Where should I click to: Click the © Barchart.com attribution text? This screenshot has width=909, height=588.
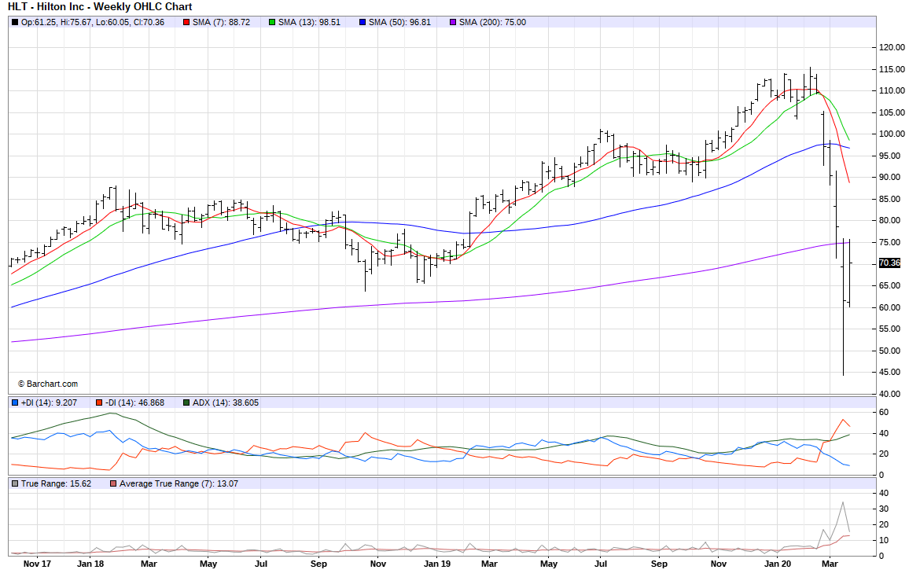coord(47,384)
